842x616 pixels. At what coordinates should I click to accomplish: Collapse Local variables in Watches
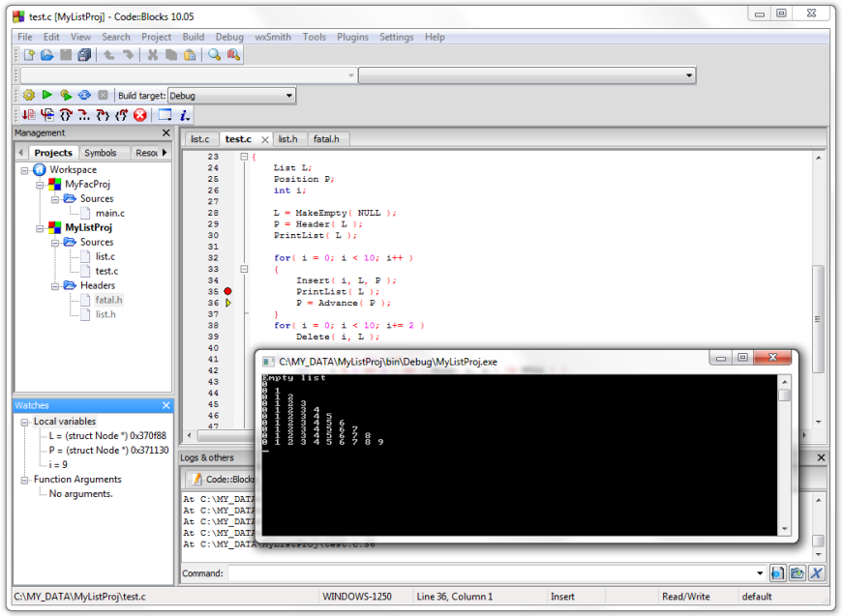25,423
